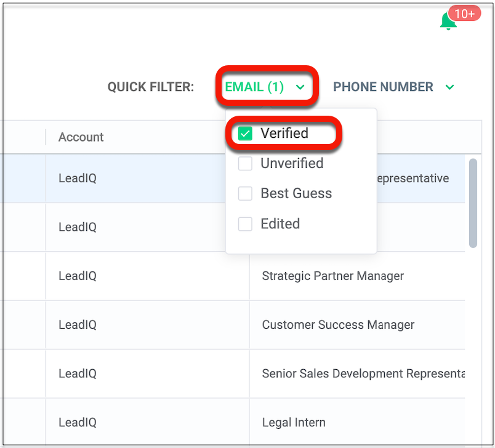Viewport: 495px width, 448px height.
Task: Click the chevron next to EMAIL (1)
Action: pos(300,87)
